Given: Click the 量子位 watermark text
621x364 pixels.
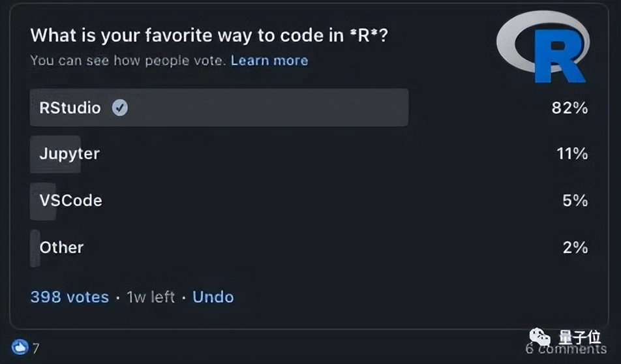Looking at the screenshot, I should [x=579, y=337].
